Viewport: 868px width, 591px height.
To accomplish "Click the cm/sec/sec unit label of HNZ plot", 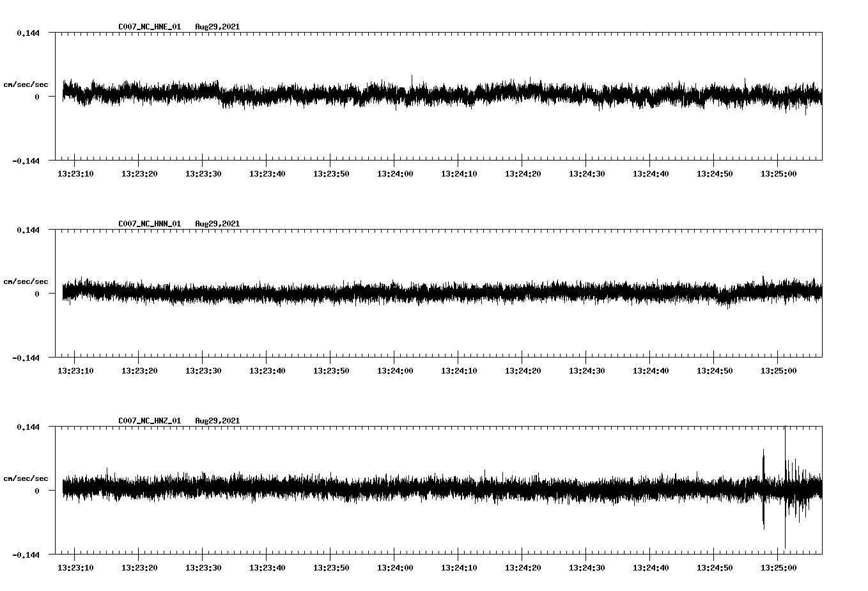I will (x=26, y=478).
